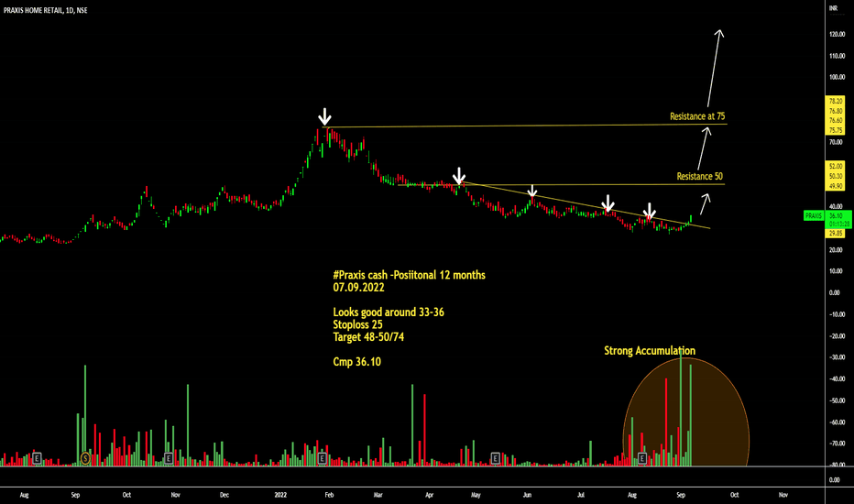This screenshot has width=854, height=504.
Task: Click the 100.00 price axis value
Action: pyautogui.click(x=837, y=77)
